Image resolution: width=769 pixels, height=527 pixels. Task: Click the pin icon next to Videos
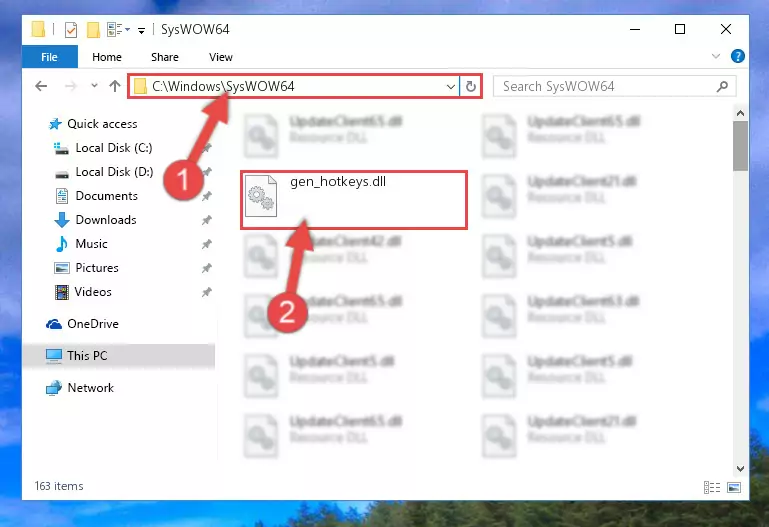206,292
